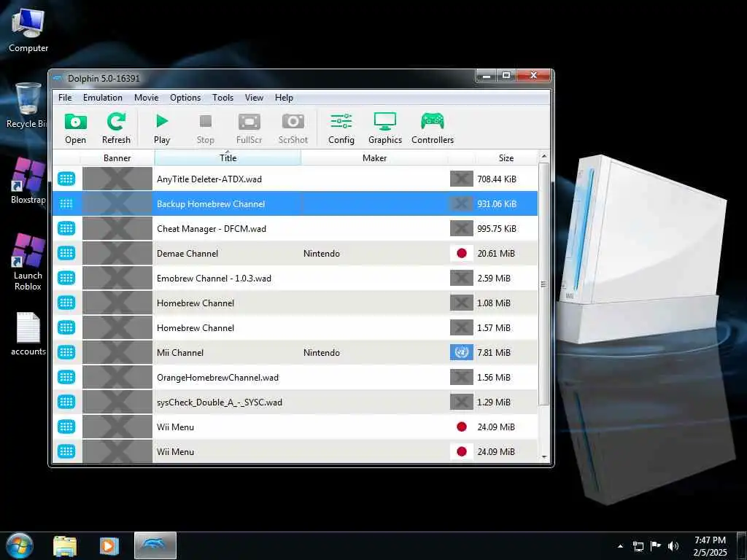Viewport: 747px width, 560px height.
Task: Select Cheat Manager - DFCM.wad entry
Action: (x=295, y=228)
